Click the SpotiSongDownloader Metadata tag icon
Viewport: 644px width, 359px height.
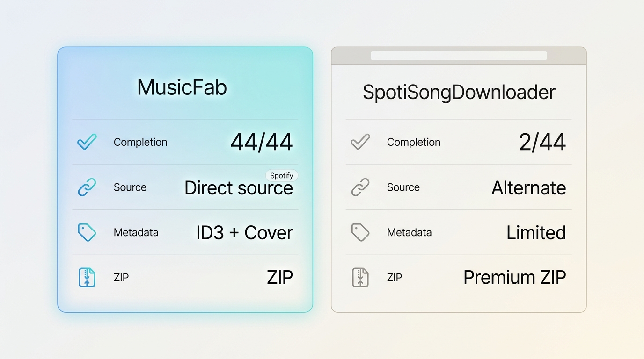360,232
